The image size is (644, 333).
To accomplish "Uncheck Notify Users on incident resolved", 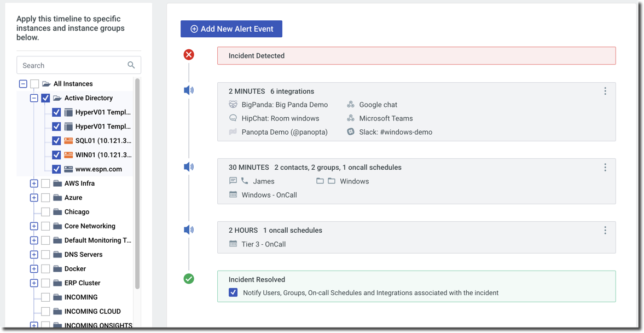I will coord(233,292).
